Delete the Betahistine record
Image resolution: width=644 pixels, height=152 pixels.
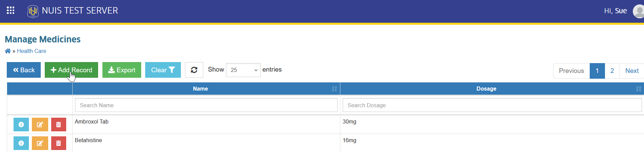59,143
